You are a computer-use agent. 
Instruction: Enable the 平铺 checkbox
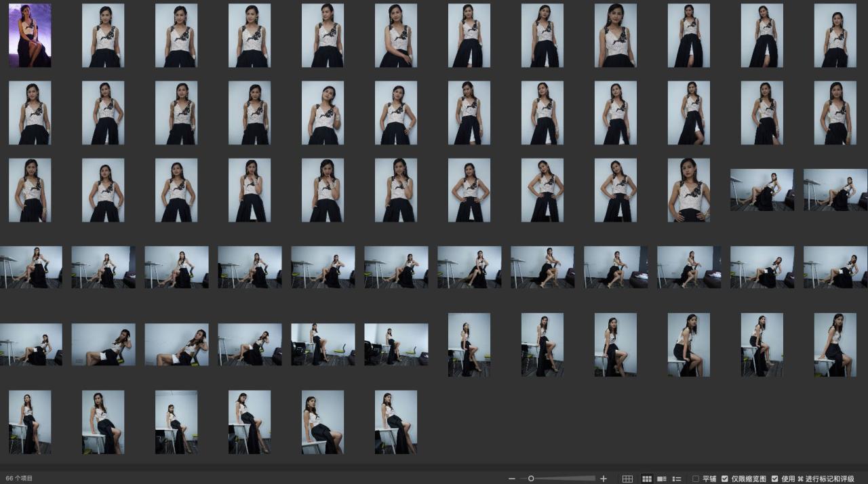696,479
